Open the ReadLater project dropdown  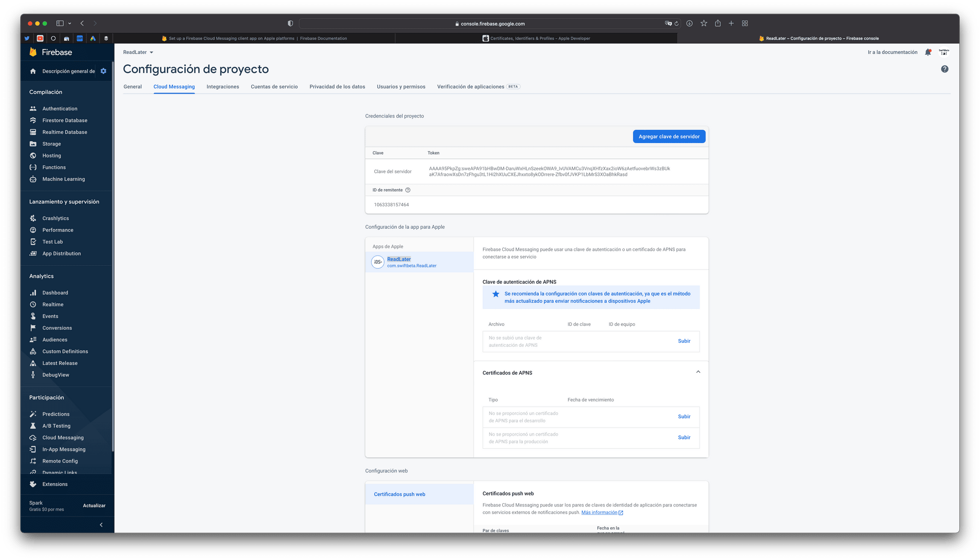(138, 52)
